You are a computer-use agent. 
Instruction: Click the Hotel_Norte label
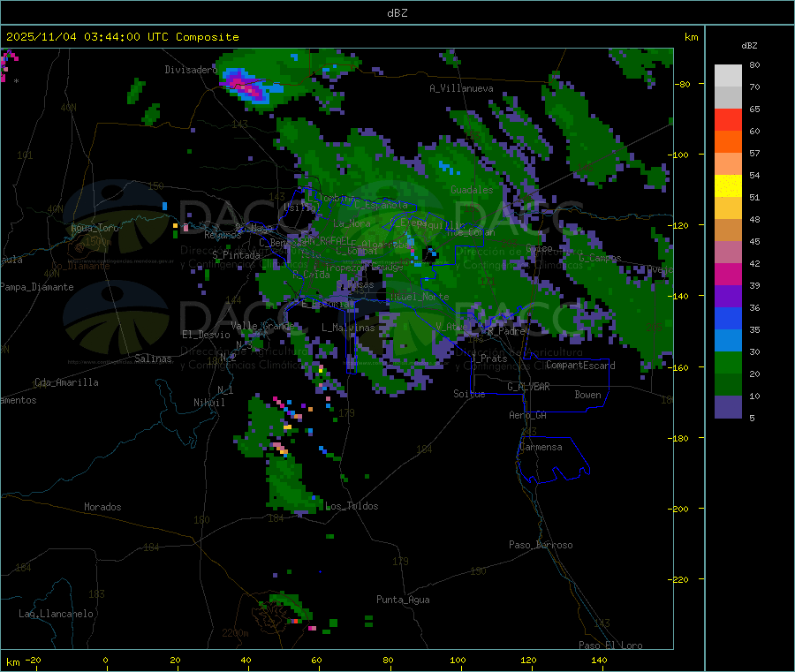click(x=420, y=297)
